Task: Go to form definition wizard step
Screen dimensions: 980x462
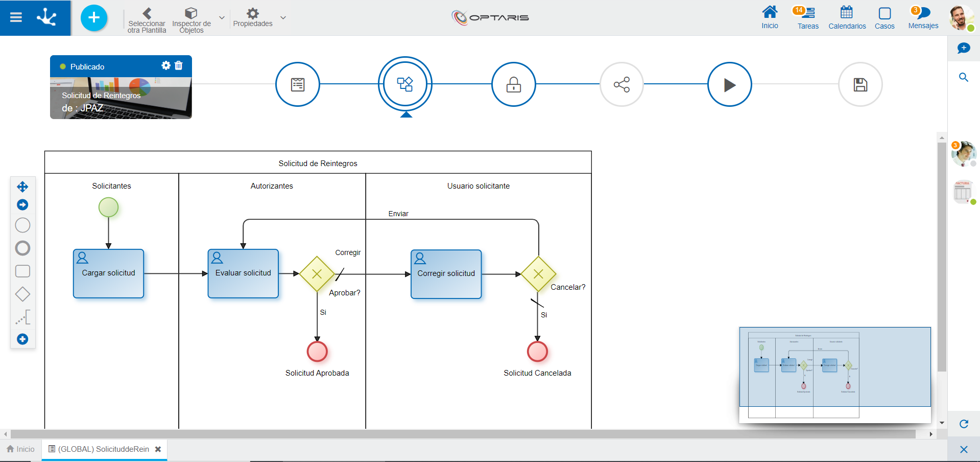Action: 298,84
